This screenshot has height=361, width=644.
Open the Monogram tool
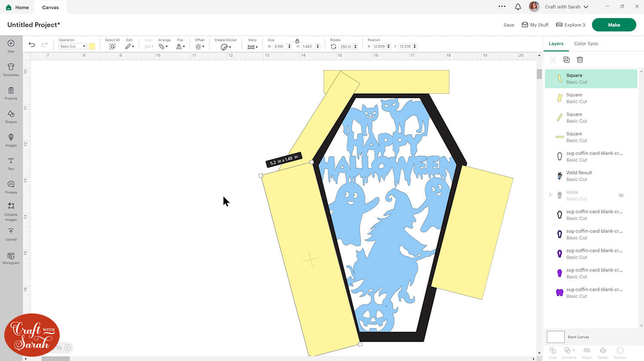point(11,258)
